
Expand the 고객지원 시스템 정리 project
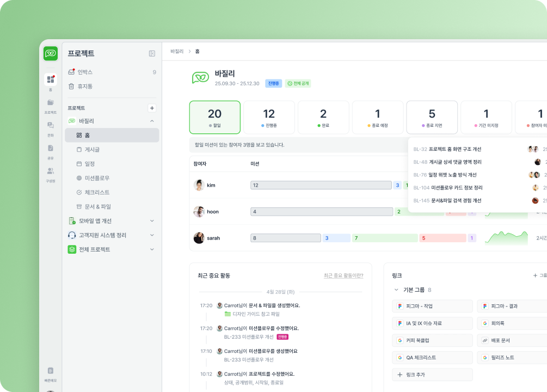(152, 235)
